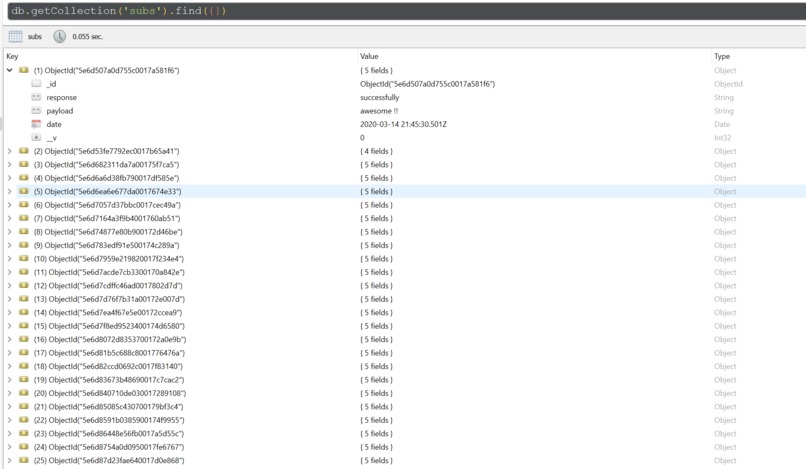Click the clock execution time icon
Viewport: 806px width, 469px height.
coord(60,37)
